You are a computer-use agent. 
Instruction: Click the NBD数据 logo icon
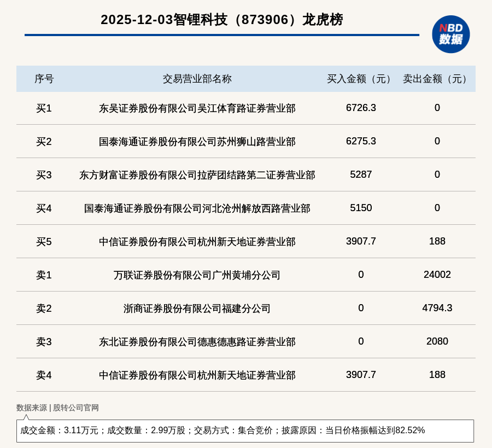click(450, 34)
